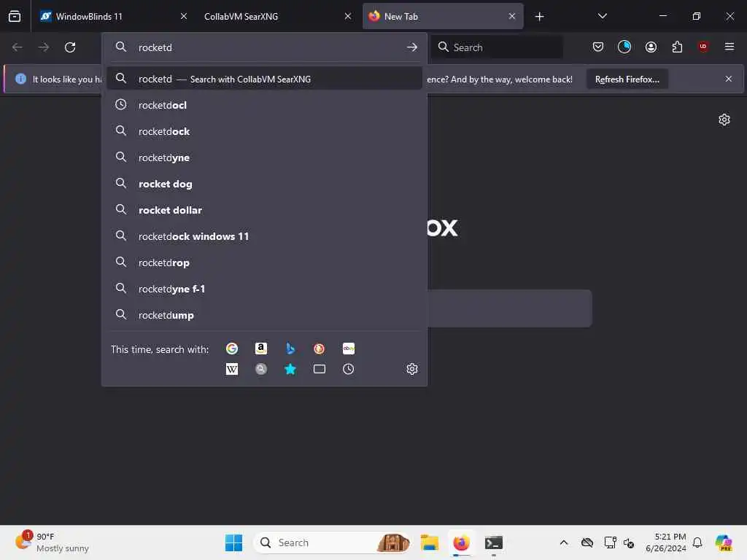Open File Explorer from the taskbar
Image resolution: width=747 pixels, height=560 pixels.
point(429,542)
